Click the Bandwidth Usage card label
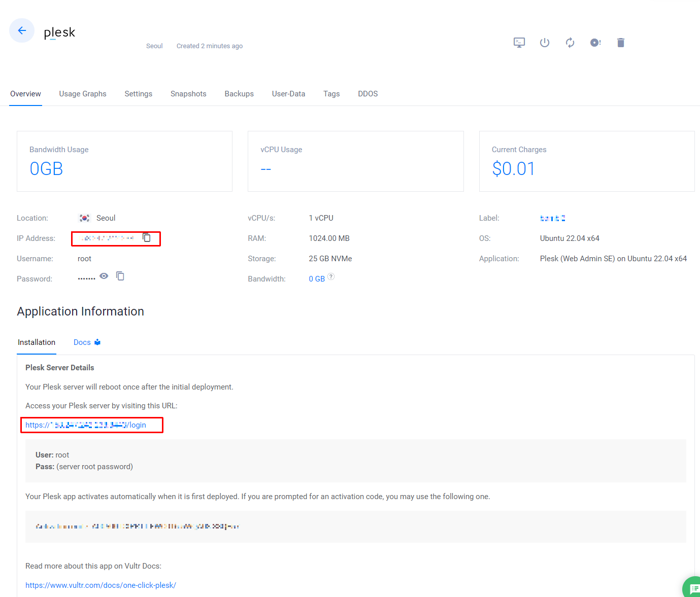Screen dimensions: 700x597 point(59,150)
